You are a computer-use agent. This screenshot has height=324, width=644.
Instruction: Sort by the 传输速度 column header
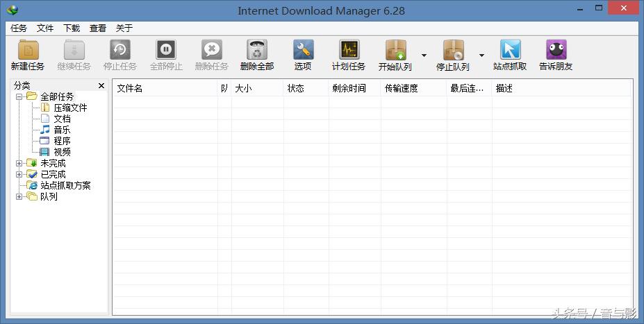(x=414, y=88)
